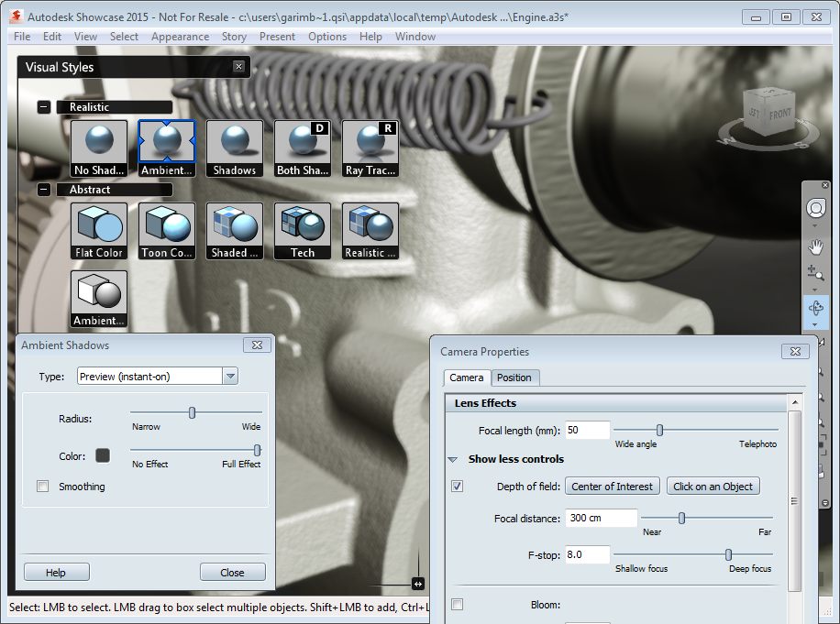Image resolution: width=840 pixels, height=624 pixels.
Task: Click the Center of Interest button
Action: (613, 486)
